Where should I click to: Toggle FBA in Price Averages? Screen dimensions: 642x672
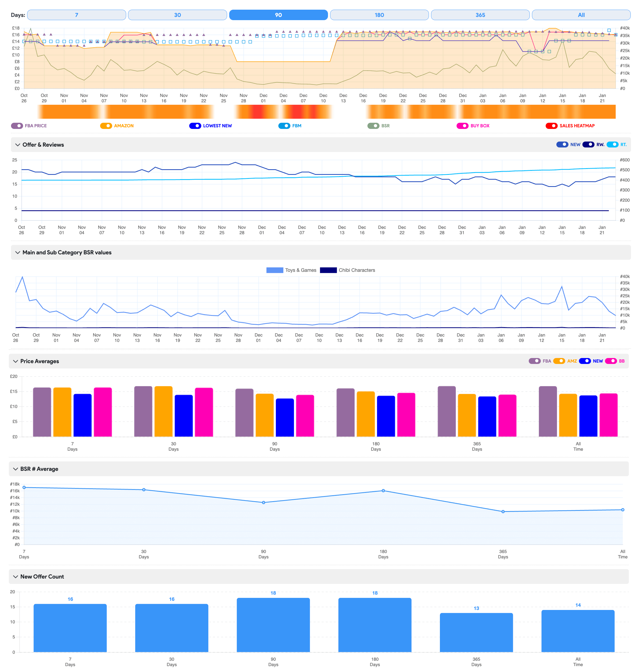(x=535, y=361)
